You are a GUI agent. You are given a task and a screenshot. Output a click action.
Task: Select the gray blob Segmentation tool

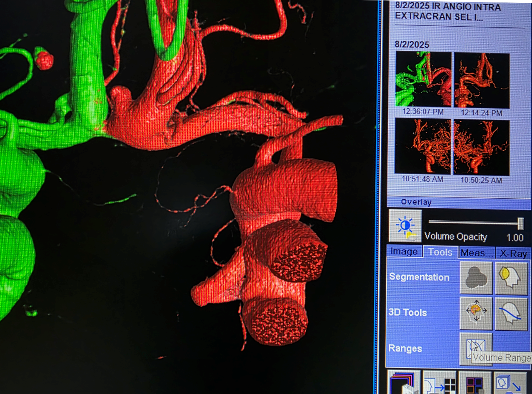[476, 278]
